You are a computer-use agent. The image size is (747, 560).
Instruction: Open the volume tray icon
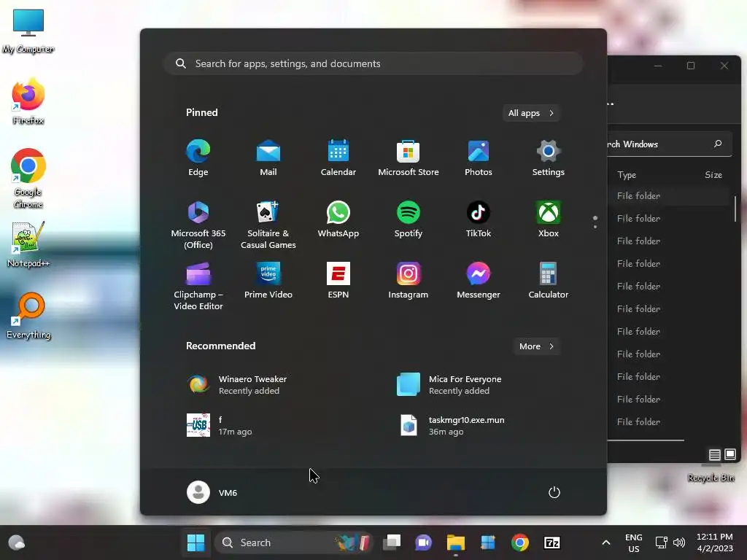coord(679,542)
